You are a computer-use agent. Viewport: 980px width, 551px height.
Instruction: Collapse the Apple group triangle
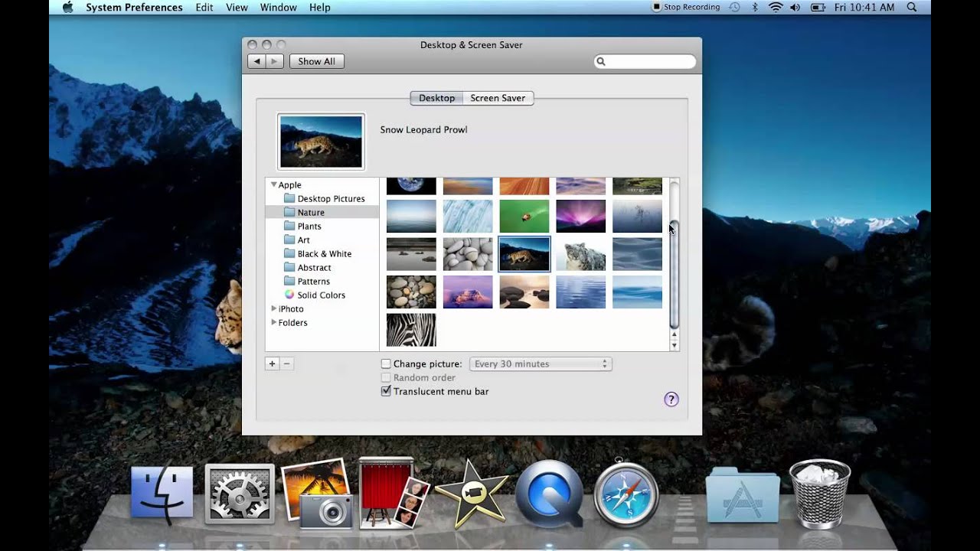click(x=273, y=184)
